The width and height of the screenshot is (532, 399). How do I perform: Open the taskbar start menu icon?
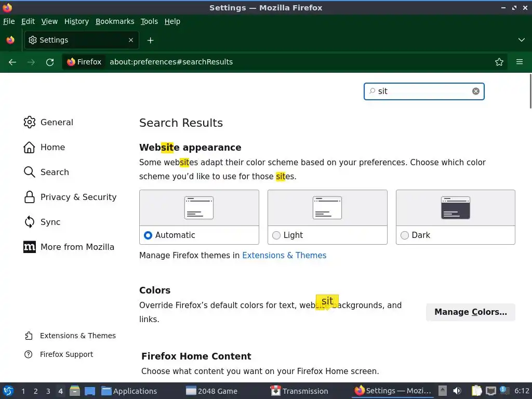8,391
